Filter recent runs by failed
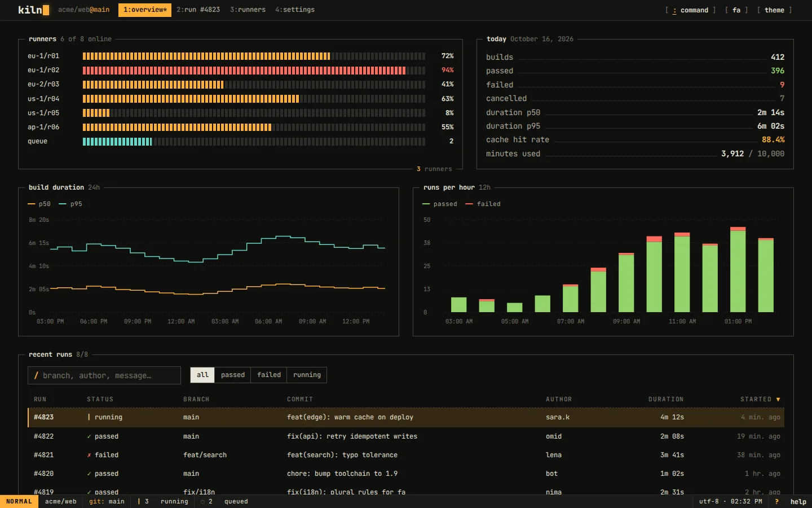 (269, 375)
